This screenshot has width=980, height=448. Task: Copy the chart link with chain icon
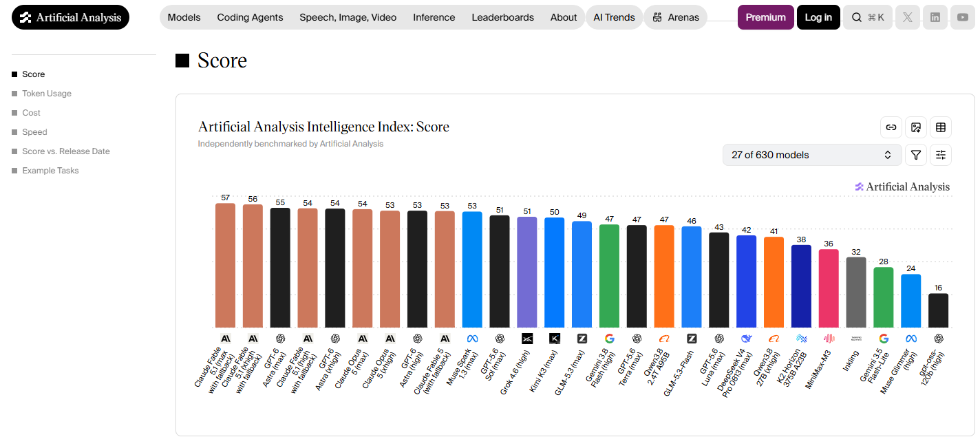pyautogui.click(x=891, y=127)
